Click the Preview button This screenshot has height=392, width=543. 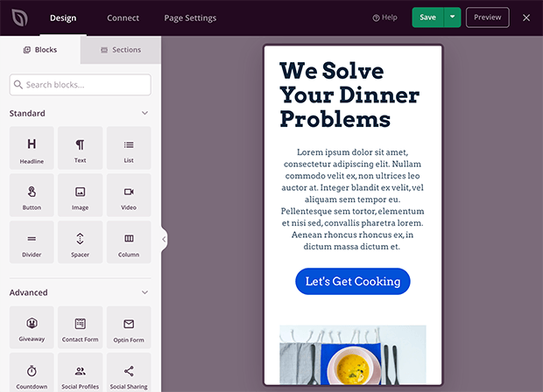487,17
